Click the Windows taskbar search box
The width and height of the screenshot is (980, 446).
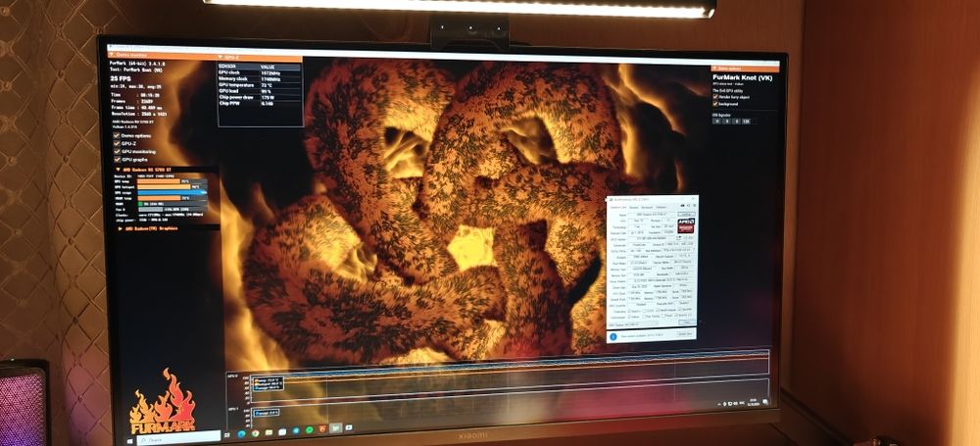[178, 438]
